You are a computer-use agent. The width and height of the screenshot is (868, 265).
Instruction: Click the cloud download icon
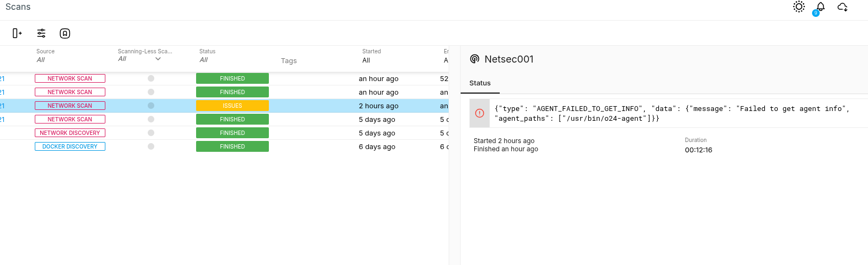(x=842, y=7)
